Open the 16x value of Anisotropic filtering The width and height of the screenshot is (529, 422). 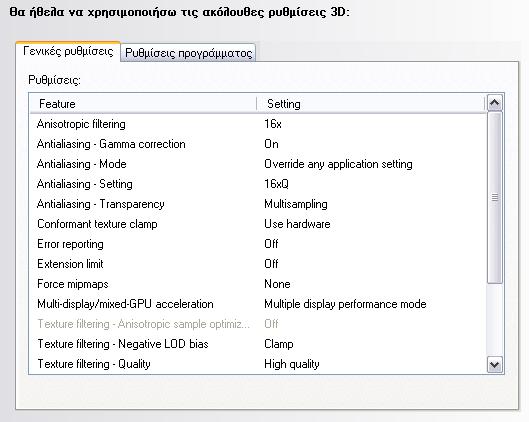tap(273, 124)
